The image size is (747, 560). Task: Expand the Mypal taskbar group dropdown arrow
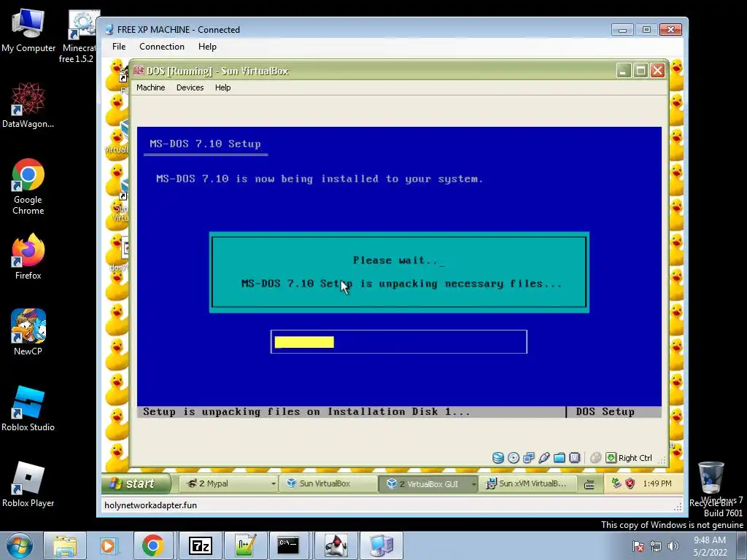[274, 483]
